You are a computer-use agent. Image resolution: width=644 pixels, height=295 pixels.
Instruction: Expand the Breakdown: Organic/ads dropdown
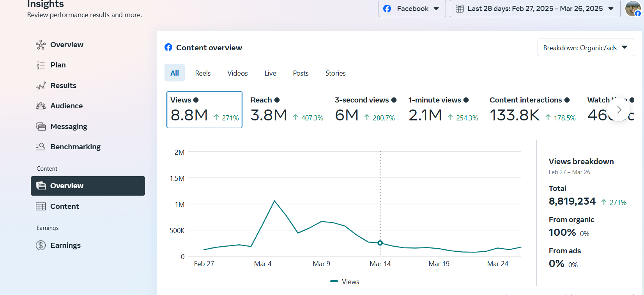586,48
